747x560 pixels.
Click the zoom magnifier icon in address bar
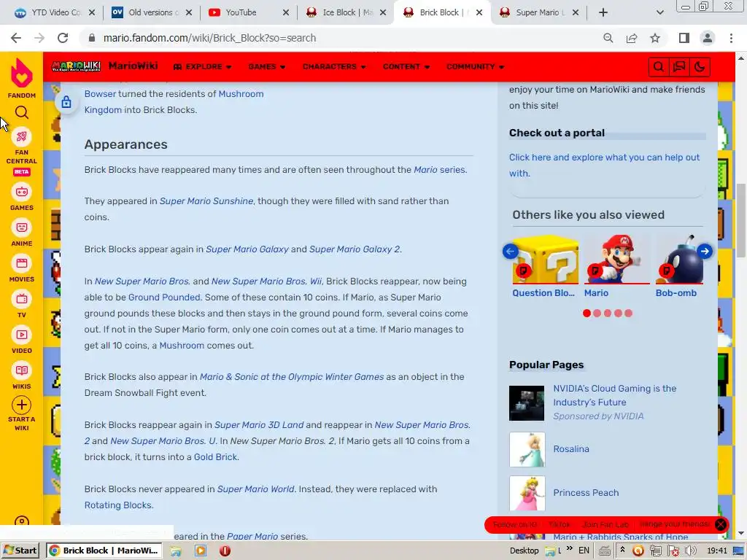(x=608, y=38)
